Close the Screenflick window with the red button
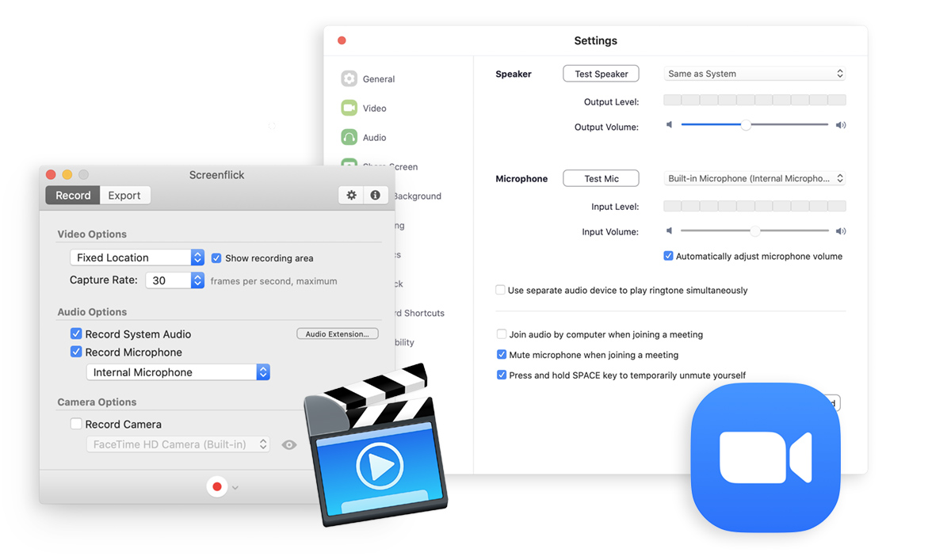 (x=51, y=174)
